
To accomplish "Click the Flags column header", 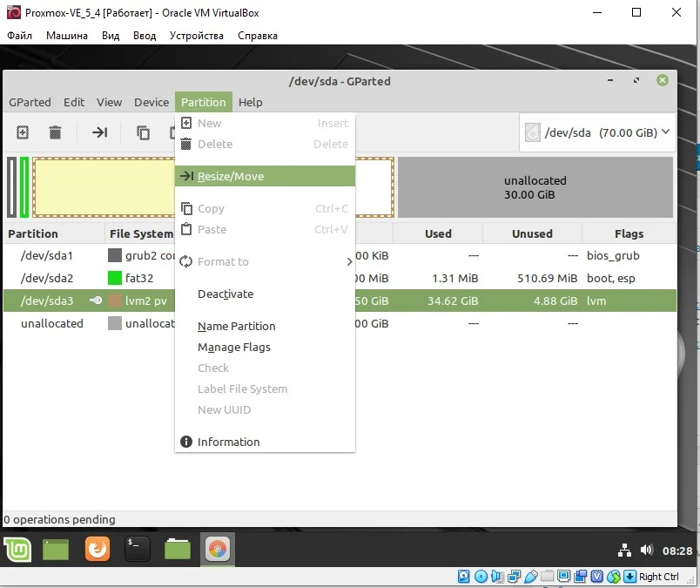I will (629, 233).
